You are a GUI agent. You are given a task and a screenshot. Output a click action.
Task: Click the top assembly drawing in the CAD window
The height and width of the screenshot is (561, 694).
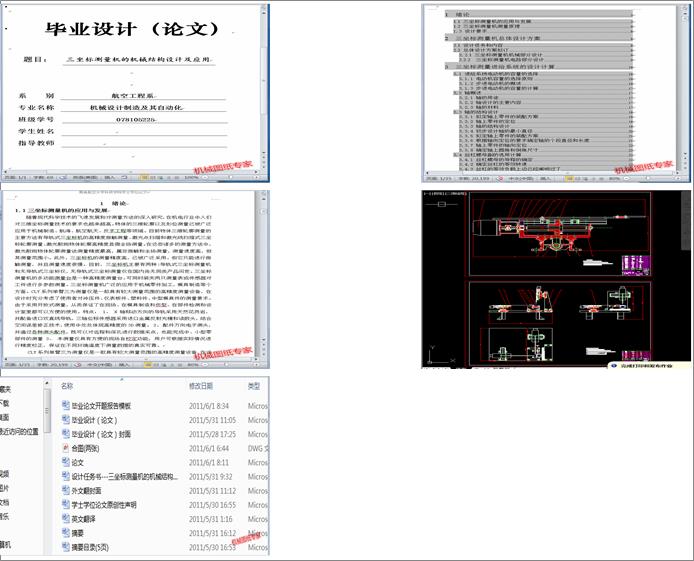(560, 236)
